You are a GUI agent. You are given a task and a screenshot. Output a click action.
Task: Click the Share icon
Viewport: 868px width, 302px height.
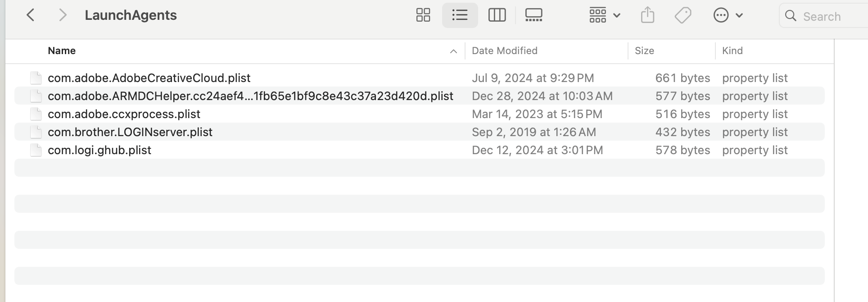647,15
